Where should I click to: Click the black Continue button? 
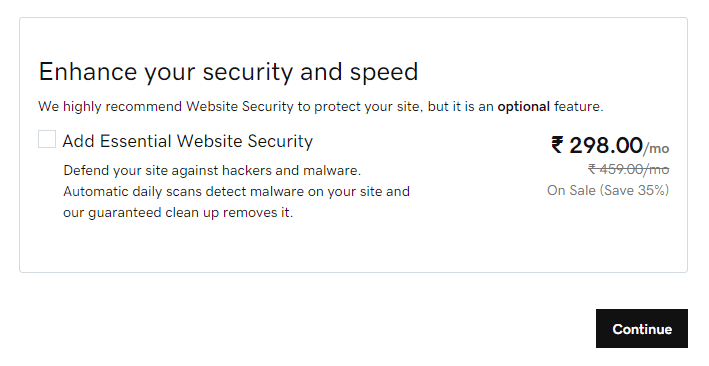tap(642, 328)
